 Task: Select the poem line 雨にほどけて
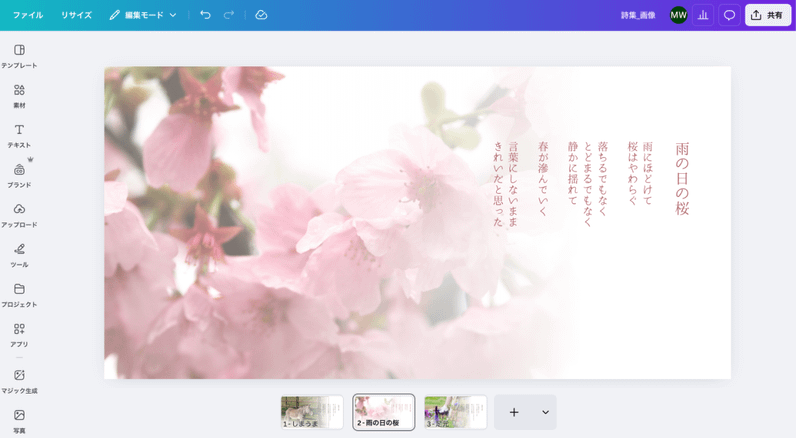point(647,174)
